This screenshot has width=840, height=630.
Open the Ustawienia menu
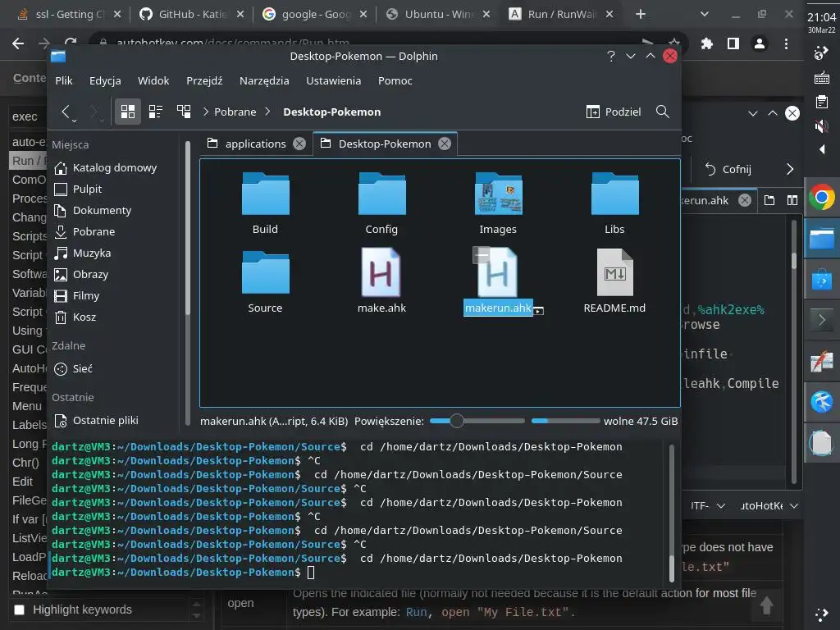[x=333, y=81]
